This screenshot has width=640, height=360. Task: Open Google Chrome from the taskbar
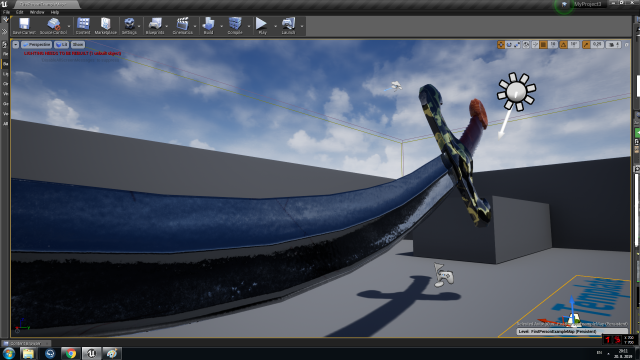click(x=70, y=353)
